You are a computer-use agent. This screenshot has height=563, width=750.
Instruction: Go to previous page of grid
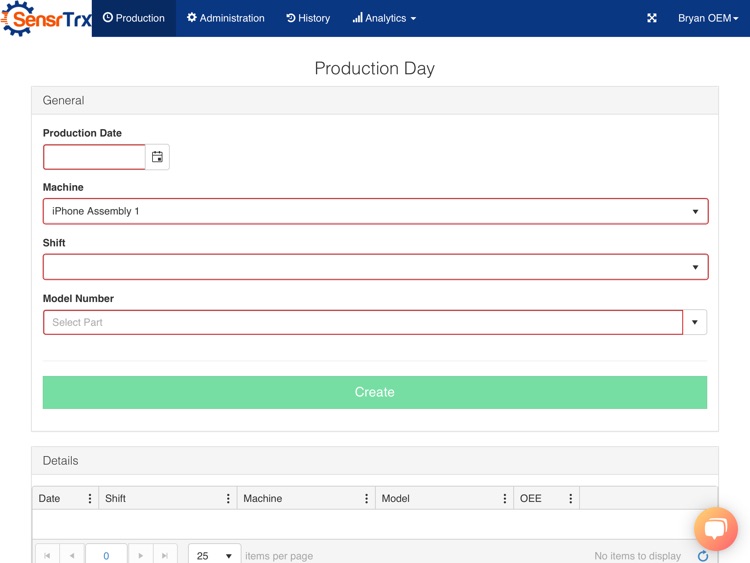click(x=72, y=555)
